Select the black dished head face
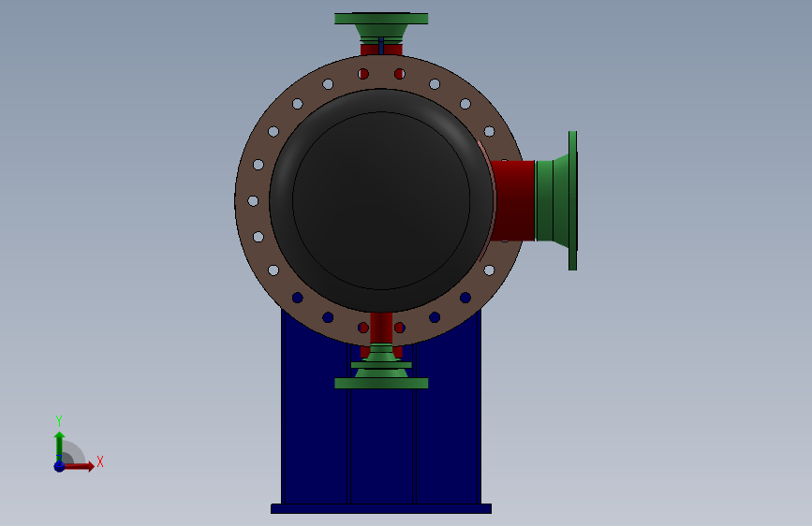 click(381, 201)
